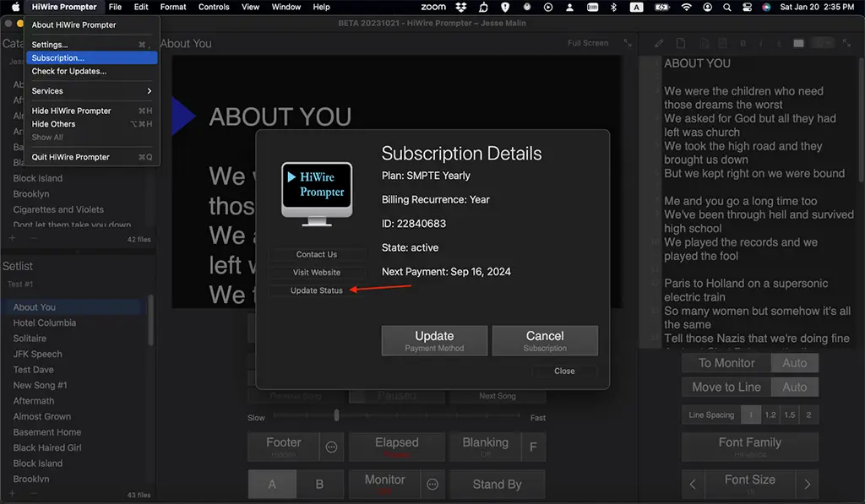Open Siri from the menu bar
The height and width of the screenshot is (504, 865).
tap(765, 7)
